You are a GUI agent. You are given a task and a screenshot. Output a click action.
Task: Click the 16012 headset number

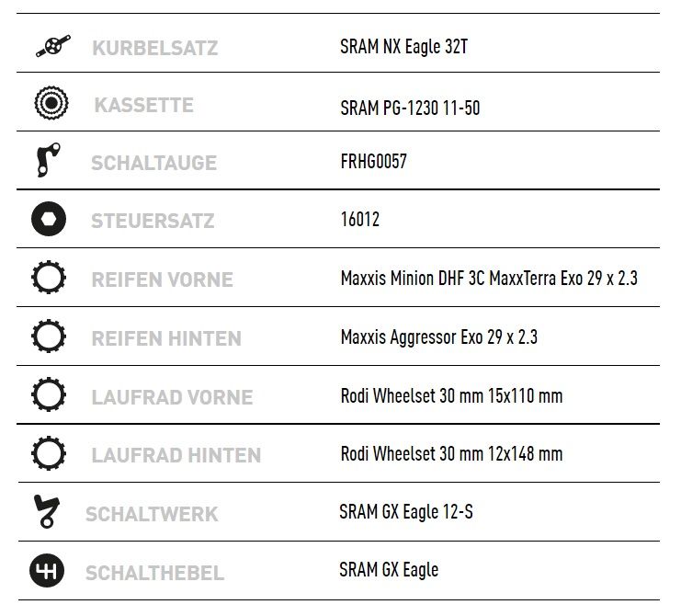(360, 220)
